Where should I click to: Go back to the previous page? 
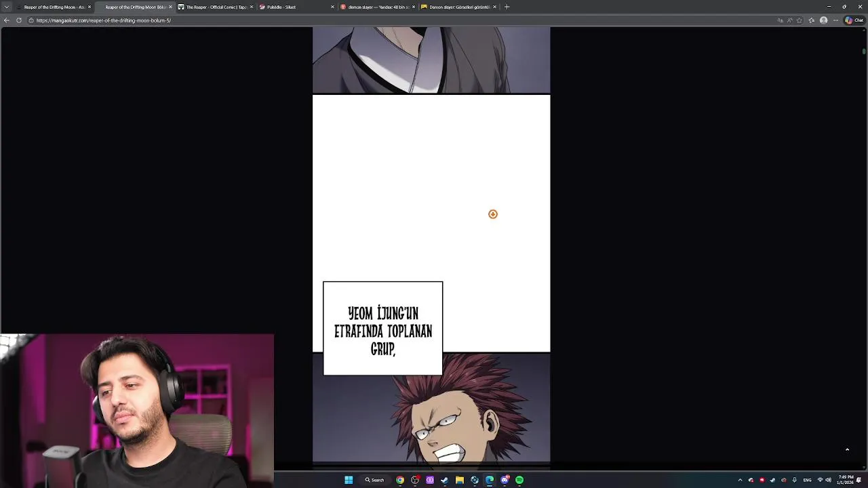point(6,20)
